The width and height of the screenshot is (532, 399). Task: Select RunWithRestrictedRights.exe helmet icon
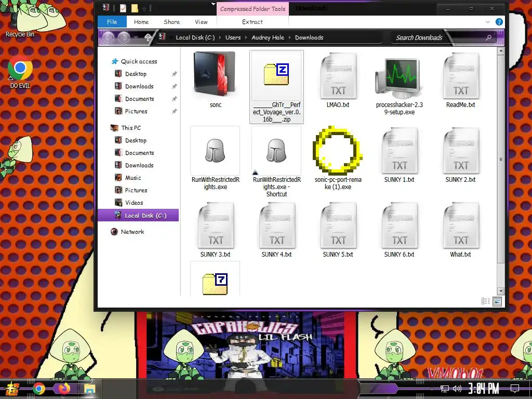(x=215, y=151)
